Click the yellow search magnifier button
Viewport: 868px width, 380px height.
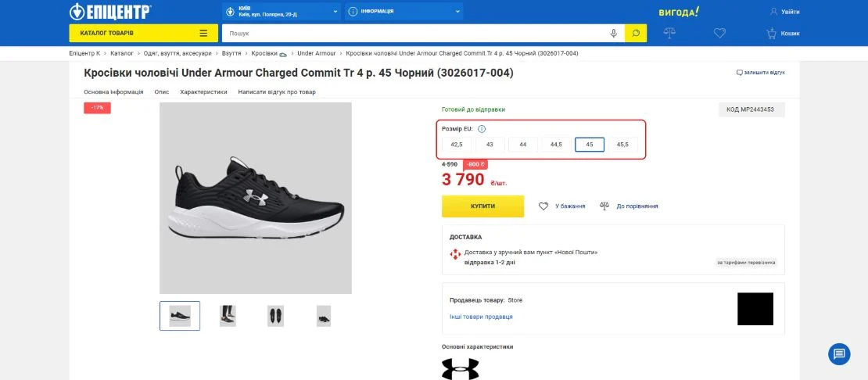636,33
